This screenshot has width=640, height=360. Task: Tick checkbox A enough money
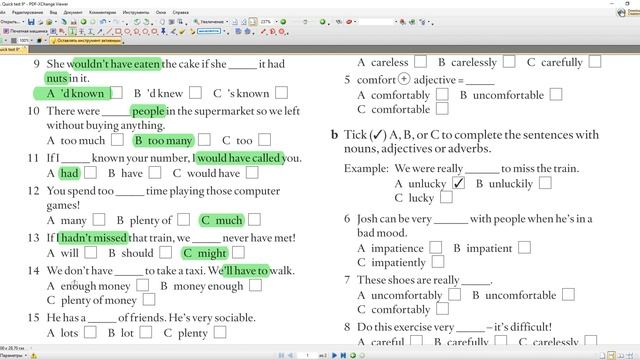[142, 285]
